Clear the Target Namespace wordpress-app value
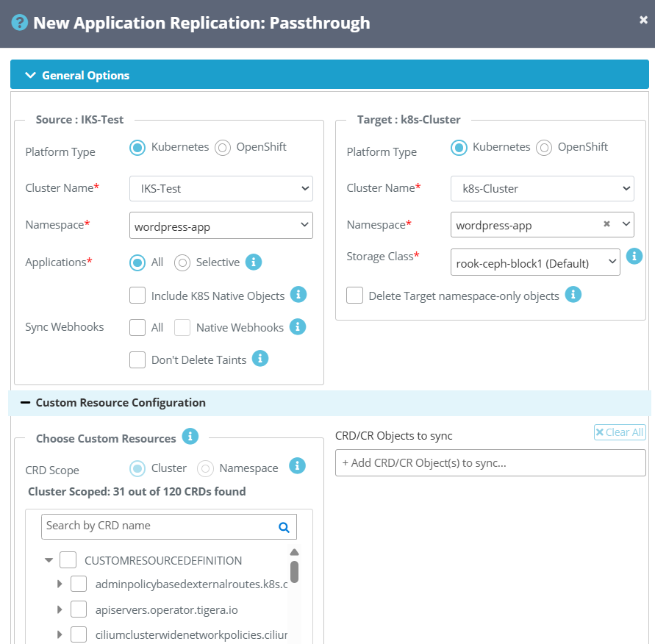This screenshot has width=655, height=644. click(x=606, y=224)
